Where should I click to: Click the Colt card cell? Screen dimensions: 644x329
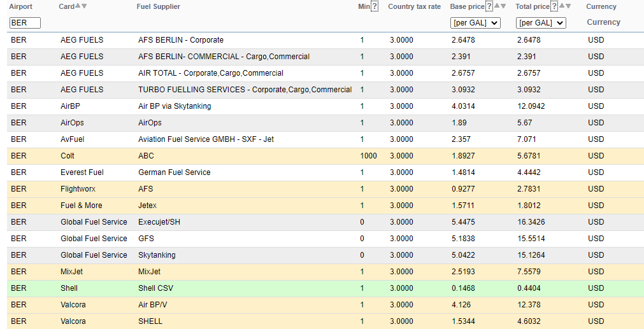point(68,156)
